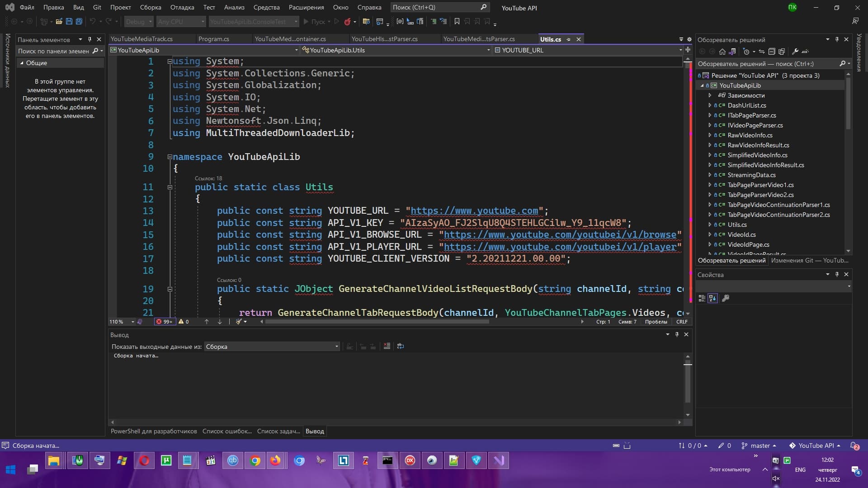Open the 110 % zoom dropdown
Viewport: 868px width, 488px height.
[x=122, y=322]
